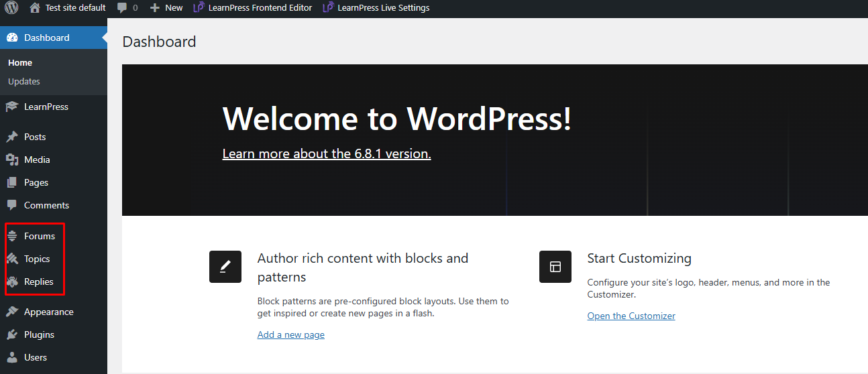The image size is (868, 374).
Task: Open LearnPress sidebar menu
Action: point(46,107)
